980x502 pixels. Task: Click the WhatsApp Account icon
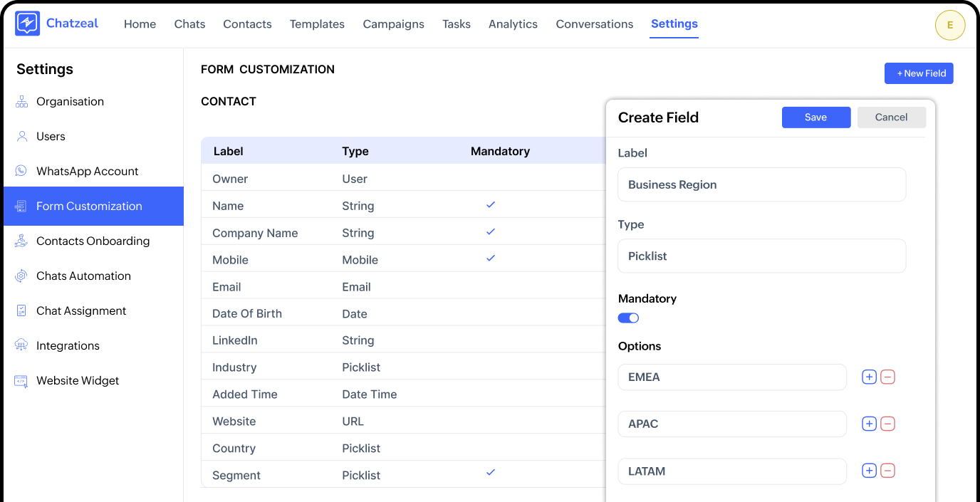point(21,172)
